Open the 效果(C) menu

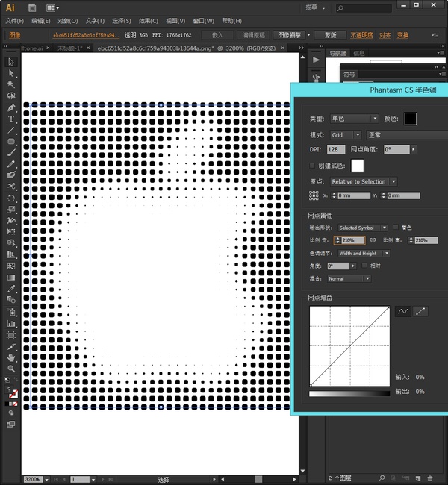149,21
